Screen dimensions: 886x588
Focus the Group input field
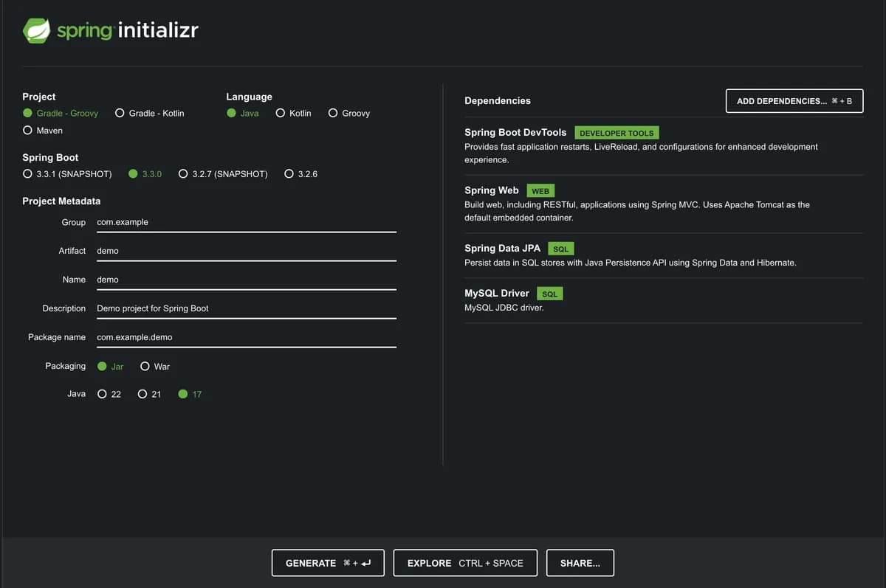click(x=247, y=222)
